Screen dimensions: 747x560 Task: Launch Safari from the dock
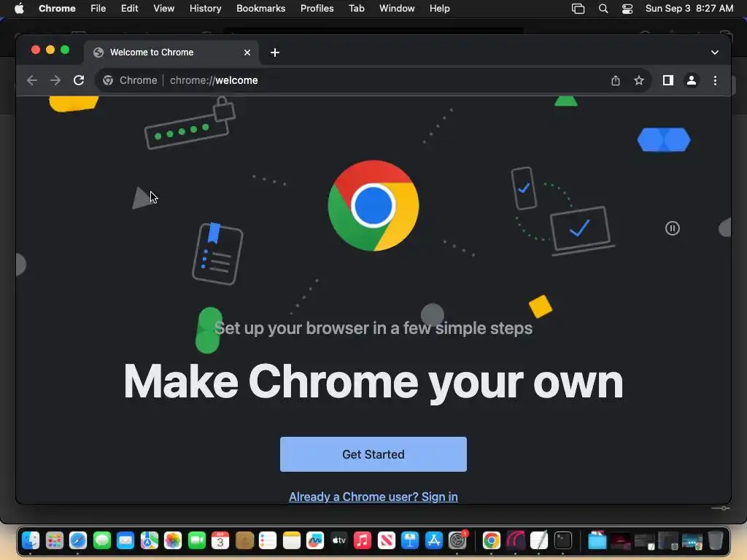tap(78, 540)
